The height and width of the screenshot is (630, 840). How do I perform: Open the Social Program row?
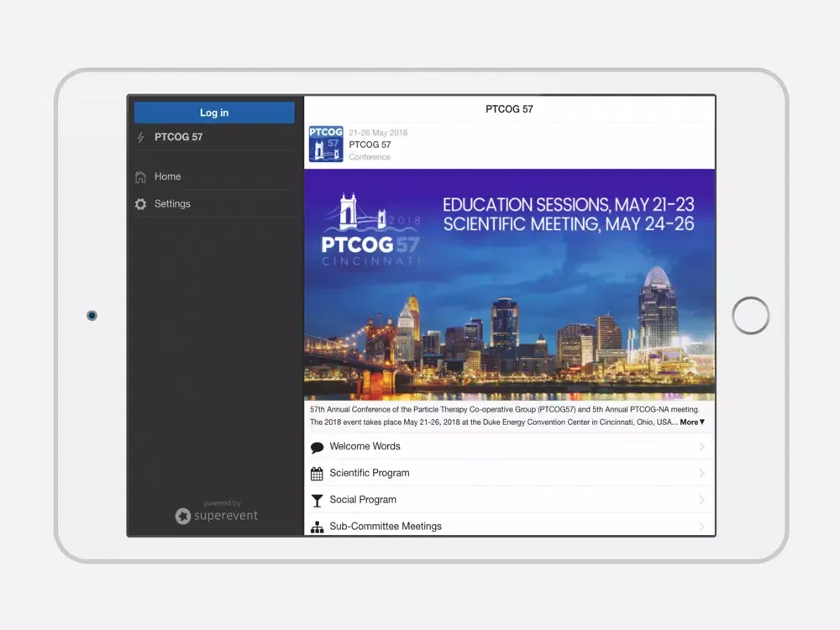tap(510, 500)
